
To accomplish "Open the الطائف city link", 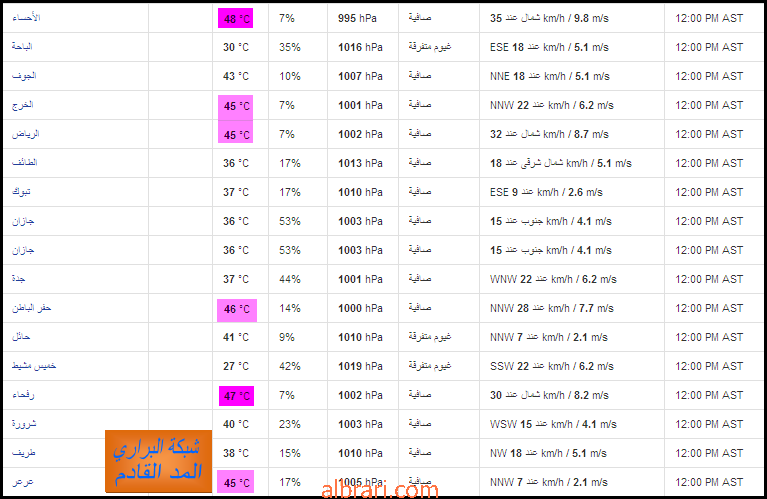I will coord(24,162).
